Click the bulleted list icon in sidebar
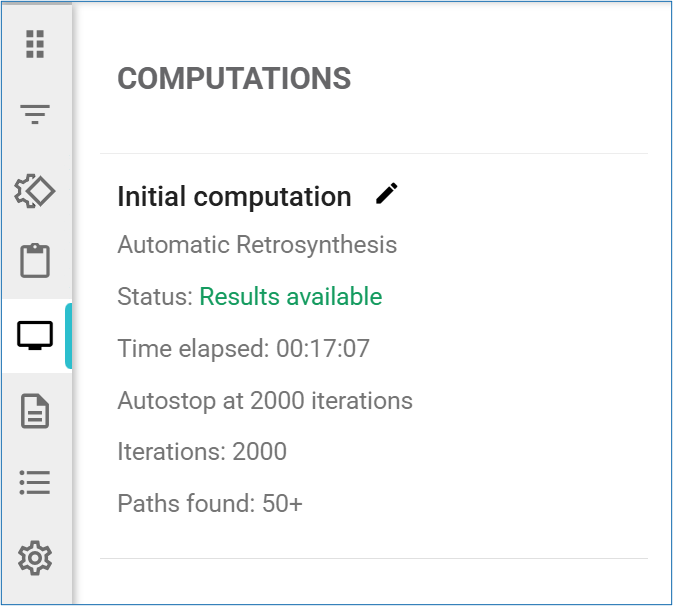The height and width of the screenshot is (606, 673). click(35, 483)
